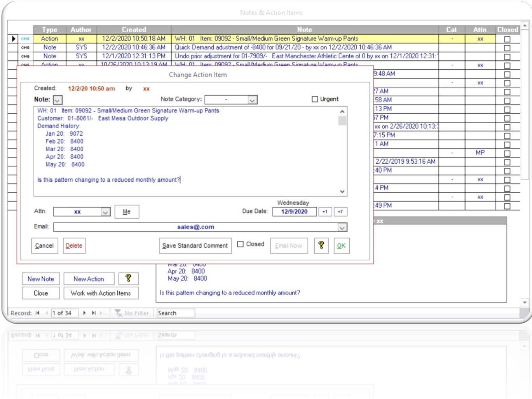Screen dimensions: 532x399
Task: Tick Closed checkbox for 10:50:18 AM Action row
Action: (507, 39)
